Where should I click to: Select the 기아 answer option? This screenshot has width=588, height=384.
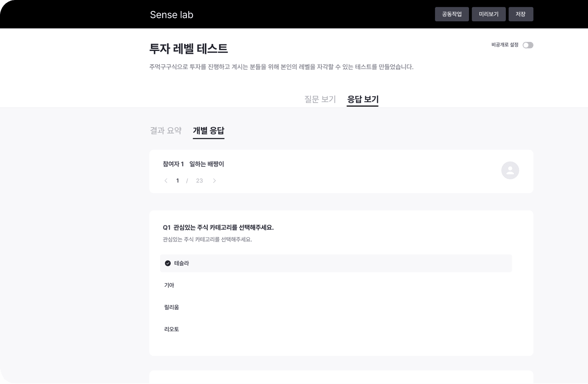tap(169, 285)
